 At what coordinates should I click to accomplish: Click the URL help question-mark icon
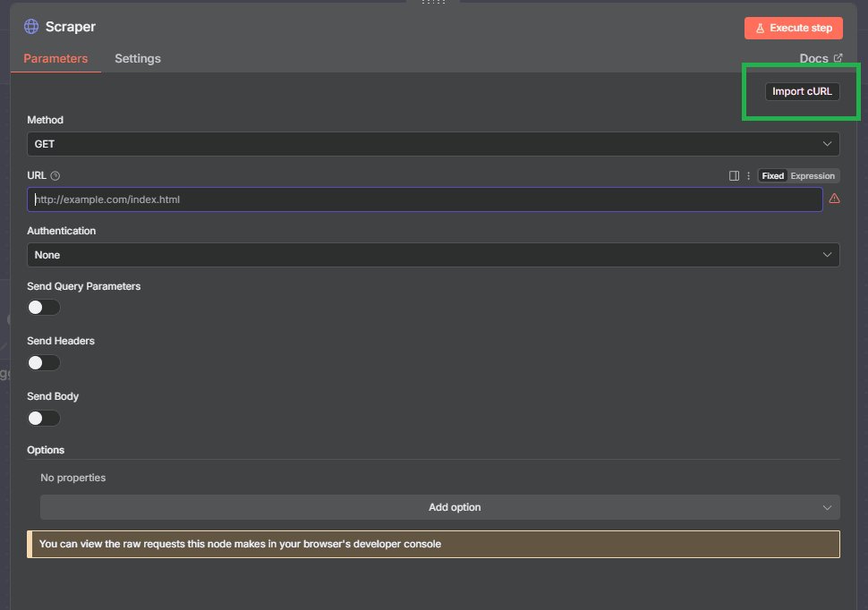(x=55, y=176)
